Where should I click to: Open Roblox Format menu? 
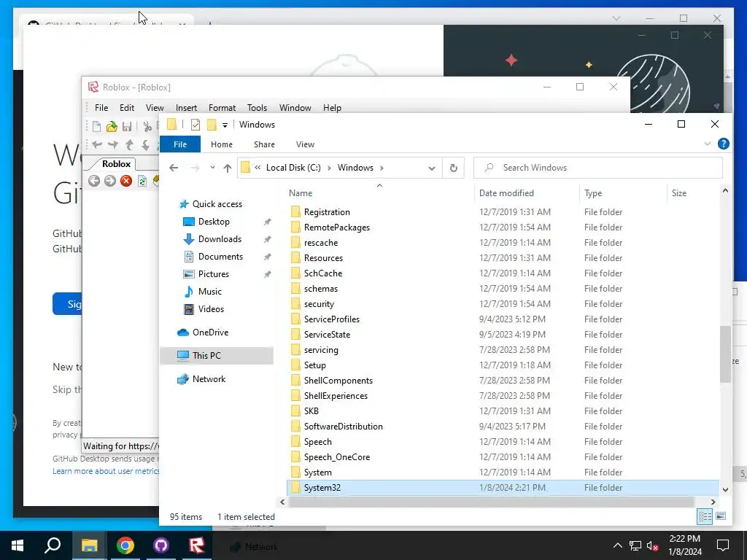click(x=222, y=108)
